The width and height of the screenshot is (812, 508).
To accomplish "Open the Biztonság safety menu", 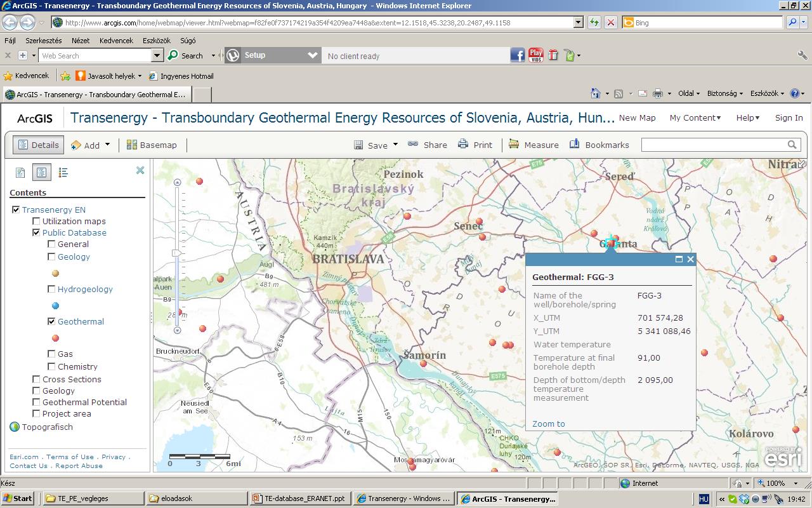I will coord(724,93).
